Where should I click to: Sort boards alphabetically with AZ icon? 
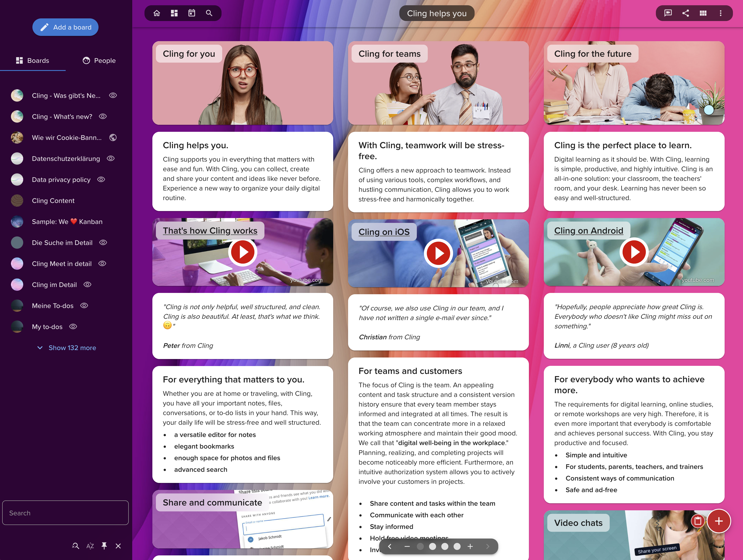pyautogui.click(x=90, y=546)
